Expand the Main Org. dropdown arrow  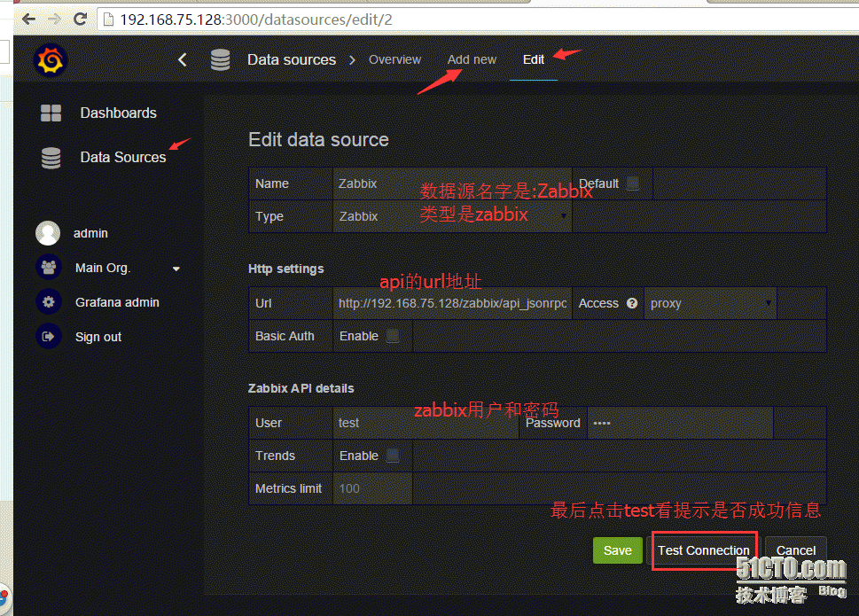point(176,269)
